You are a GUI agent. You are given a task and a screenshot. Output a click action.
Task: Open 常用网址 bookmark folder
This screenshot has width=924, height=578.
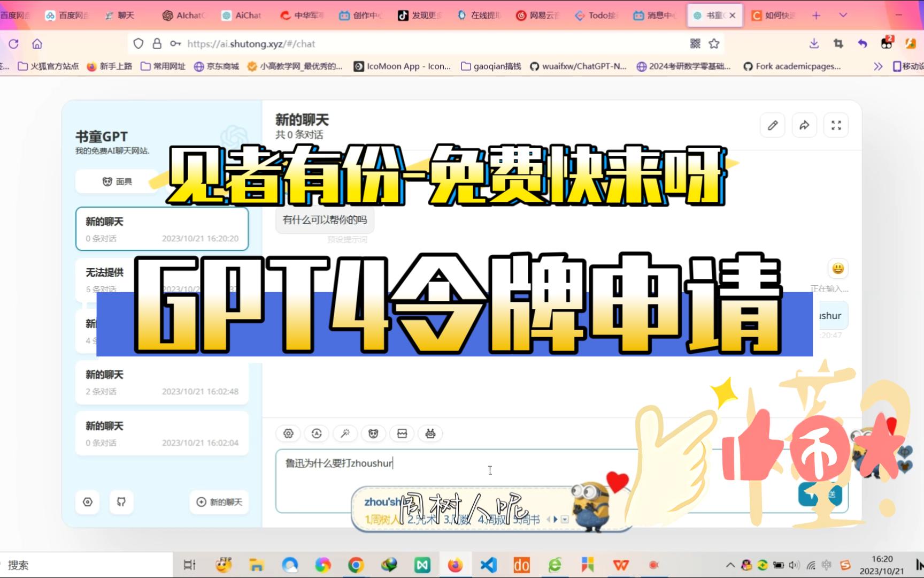[x=163, y=66]
